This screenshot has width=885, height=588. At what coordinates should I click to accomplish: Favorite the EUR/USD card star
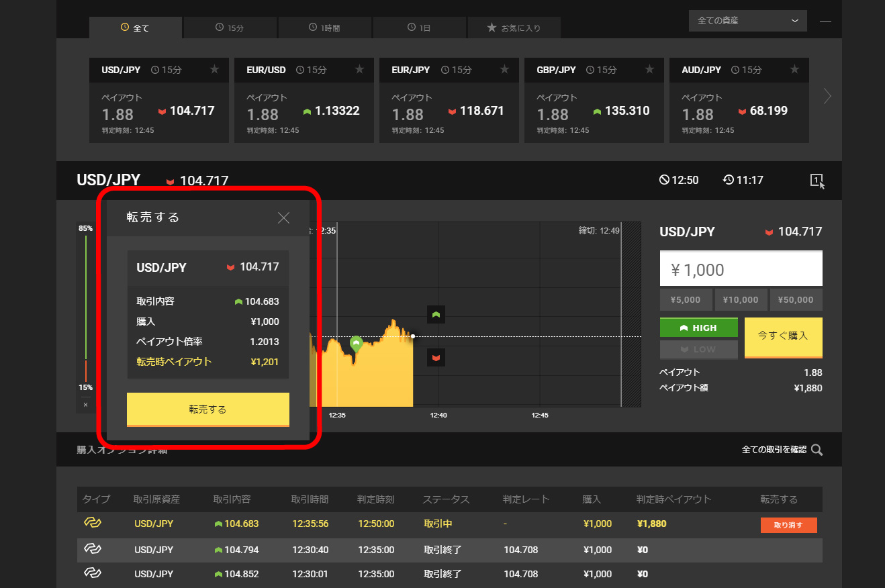(x=359, y=69)
